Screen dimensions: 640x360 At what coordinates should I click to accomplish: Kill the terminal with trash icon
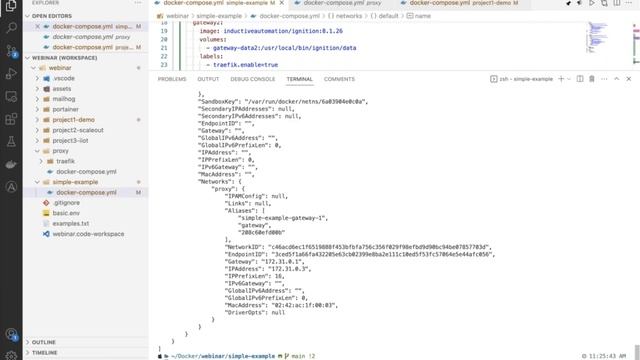click(592, 79)
